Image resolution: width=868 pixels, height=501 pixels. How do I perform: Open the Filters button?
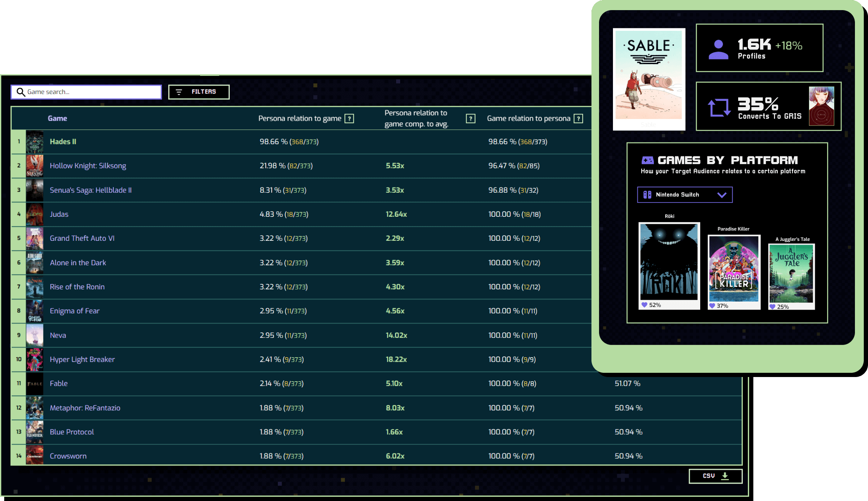pyautogui.click(x=199, y=92)
